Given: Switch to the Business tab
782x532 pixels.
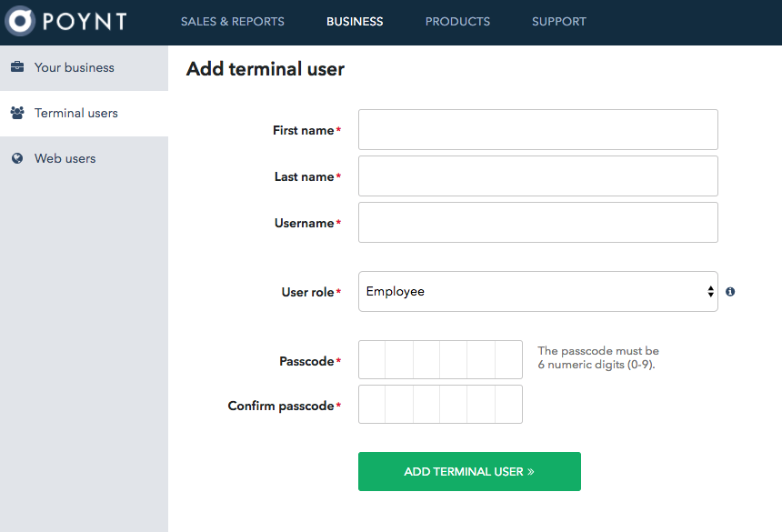Looking at the screenshot, I should click(355, 22).
